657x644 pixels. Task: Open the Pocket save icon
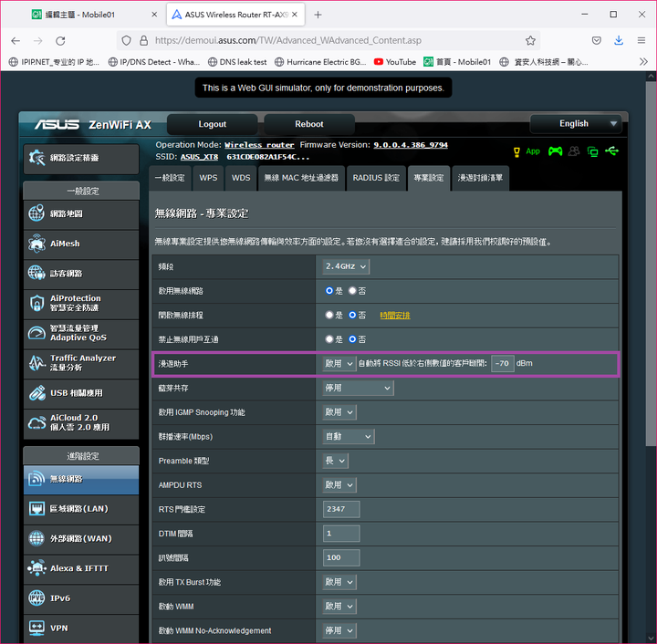coord(597,41)
